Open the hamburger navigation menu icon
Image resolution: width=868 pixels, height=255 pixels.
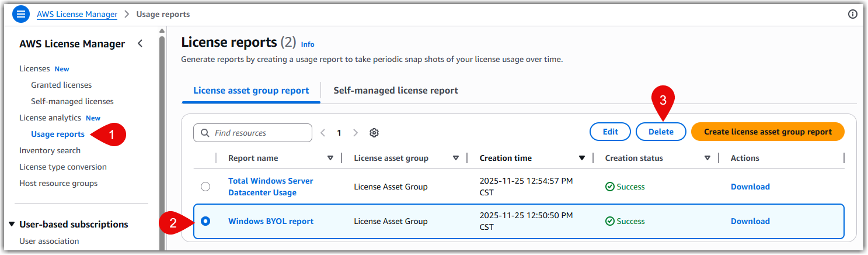20,14
